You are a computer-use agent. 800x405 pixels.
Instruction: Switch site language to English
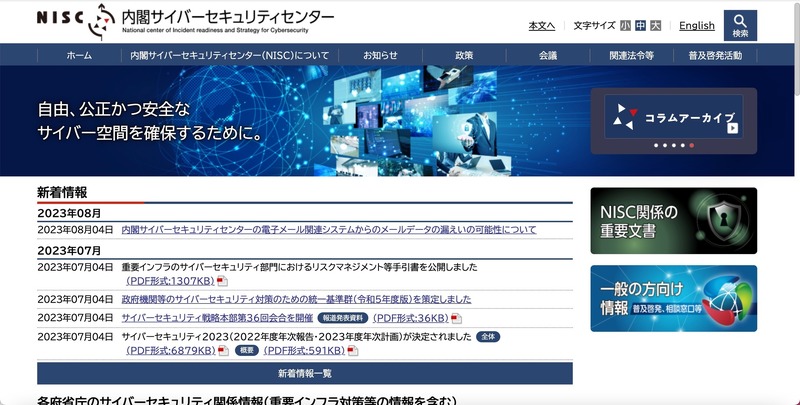(x=697, y=26)
